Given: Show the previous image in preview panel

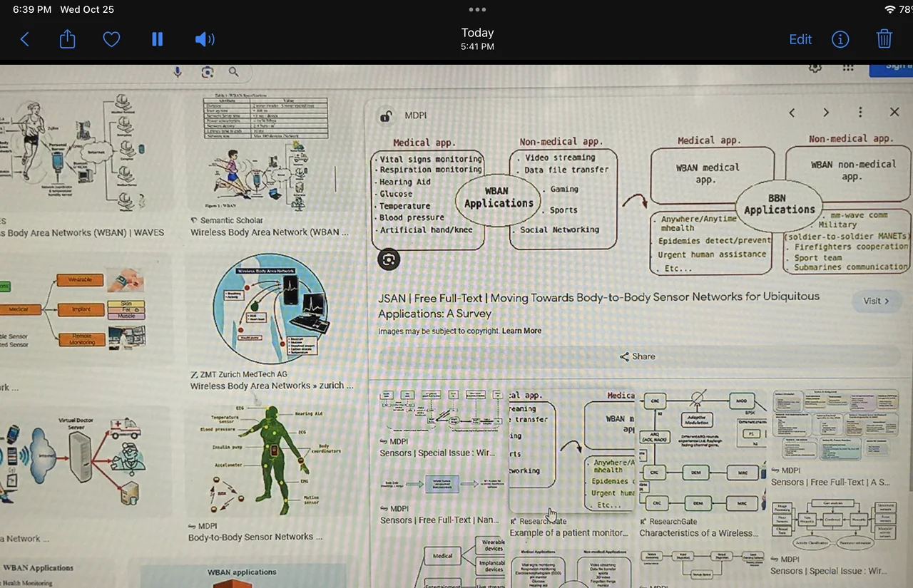Looking at the screenshot, I should (792, 113).
